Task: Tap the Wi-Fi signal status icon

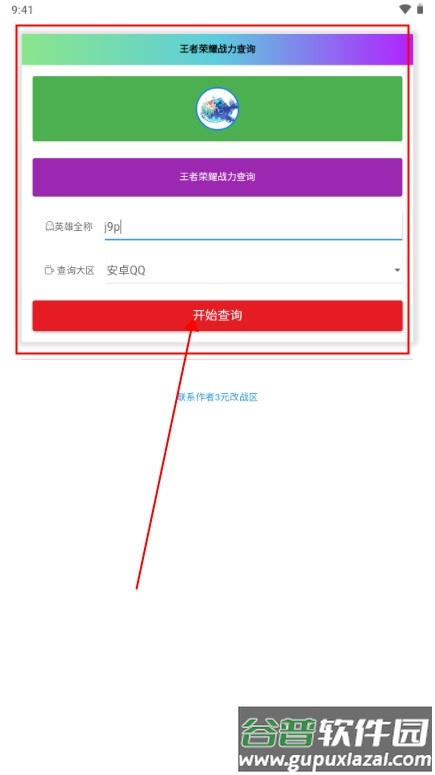Action: pos(405,9)
